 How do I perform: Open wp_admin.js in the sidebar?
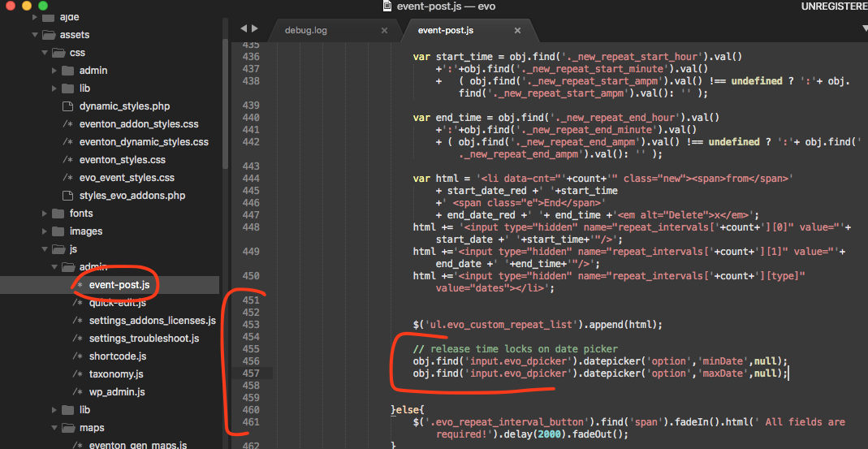pos(117,392)
